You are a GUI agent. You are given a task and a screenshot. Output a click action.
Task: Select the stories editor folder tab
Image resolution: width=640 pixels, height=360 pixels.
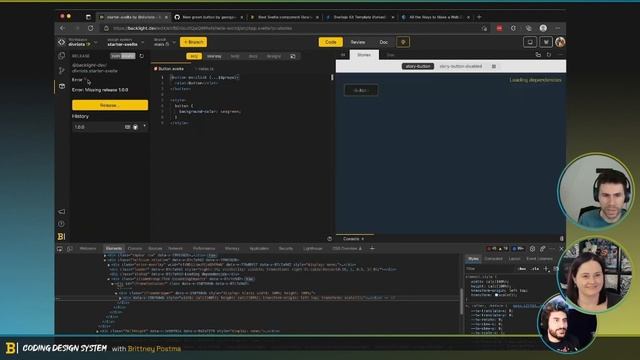tap(214, 56)
